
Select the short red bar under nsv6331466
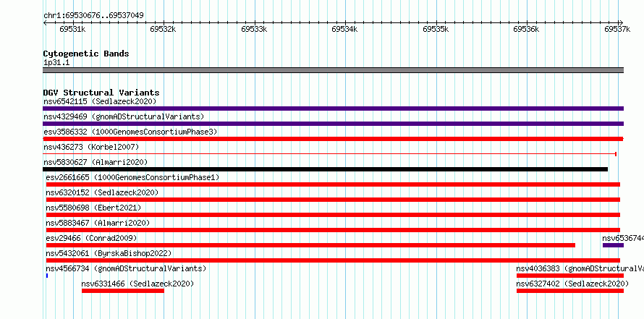pyautogui.click(x=123, y=291)
